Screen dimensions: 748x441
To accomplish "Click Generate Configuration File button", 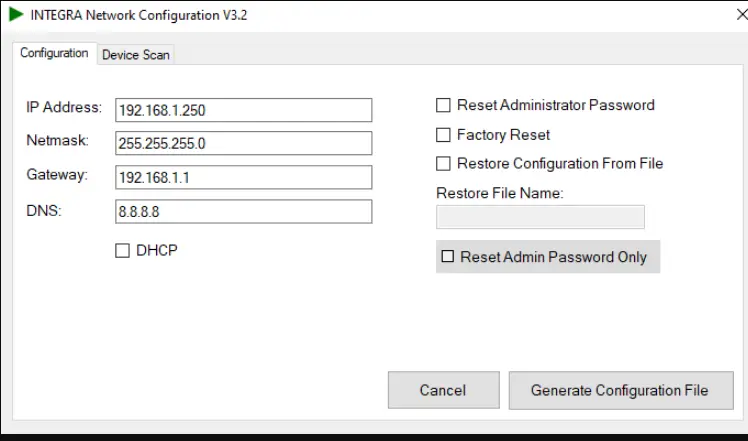I will coord(621,390).
